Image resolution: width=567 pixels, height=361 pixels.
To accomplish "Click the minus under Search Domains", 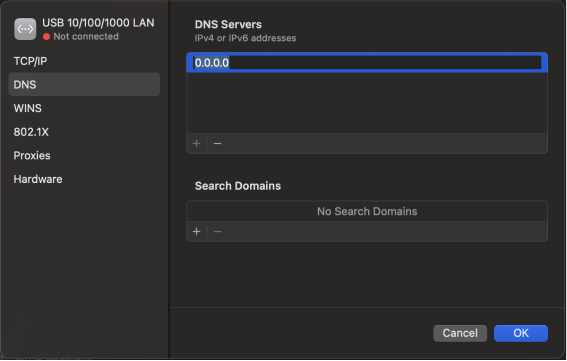I will pyautogui.click(x=217, y=232).
